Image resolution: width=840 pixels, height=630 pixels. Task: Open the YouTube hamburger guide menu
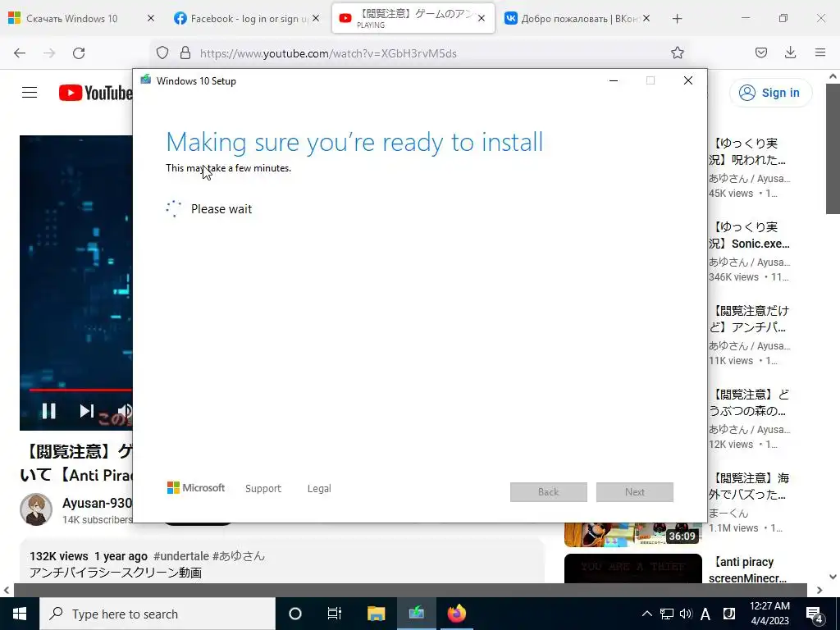[30, 93]
